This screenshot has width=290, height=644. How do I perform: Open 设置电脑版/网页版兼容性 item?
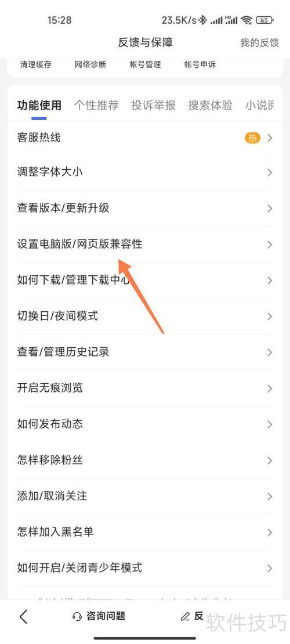[145, 245]
